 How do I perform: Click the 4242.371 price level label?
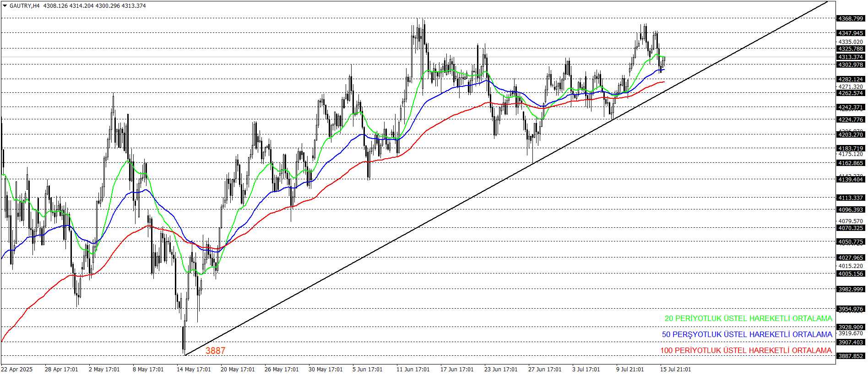tap(851, 107)
